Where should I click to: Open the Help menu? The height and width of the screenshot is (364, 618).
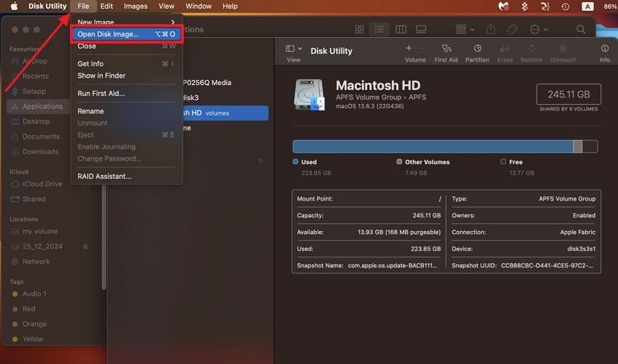tap(230, 7)
